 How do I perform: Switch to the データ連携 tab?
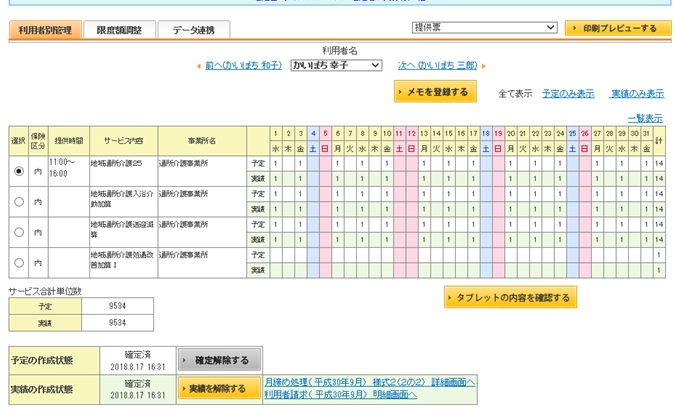click(194, 30)
